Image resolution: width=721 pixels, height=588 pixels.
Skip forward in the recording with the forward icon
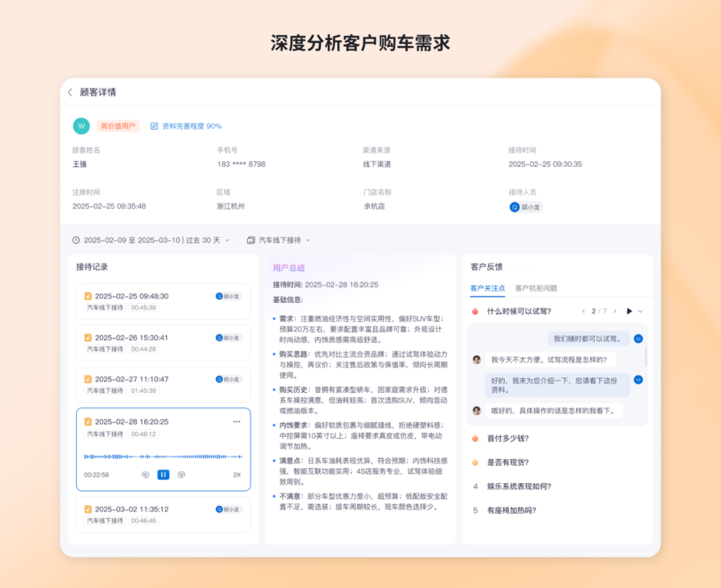coord(181,475)
